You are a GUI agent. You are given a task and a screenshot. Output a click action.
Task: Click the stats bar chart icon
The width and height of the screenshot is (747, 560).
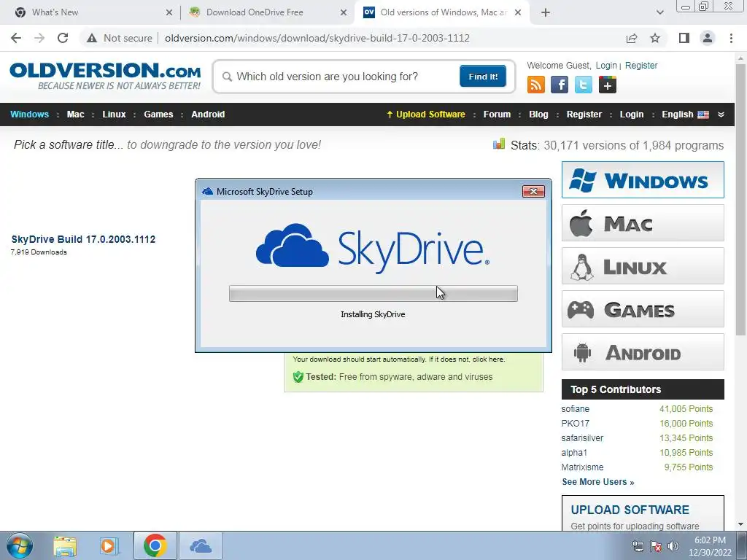499,144
